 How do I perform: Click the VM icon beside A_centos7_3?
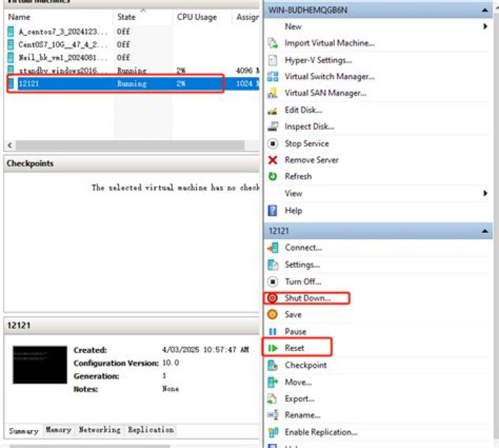pyautogui.click(x=11, y=31)
